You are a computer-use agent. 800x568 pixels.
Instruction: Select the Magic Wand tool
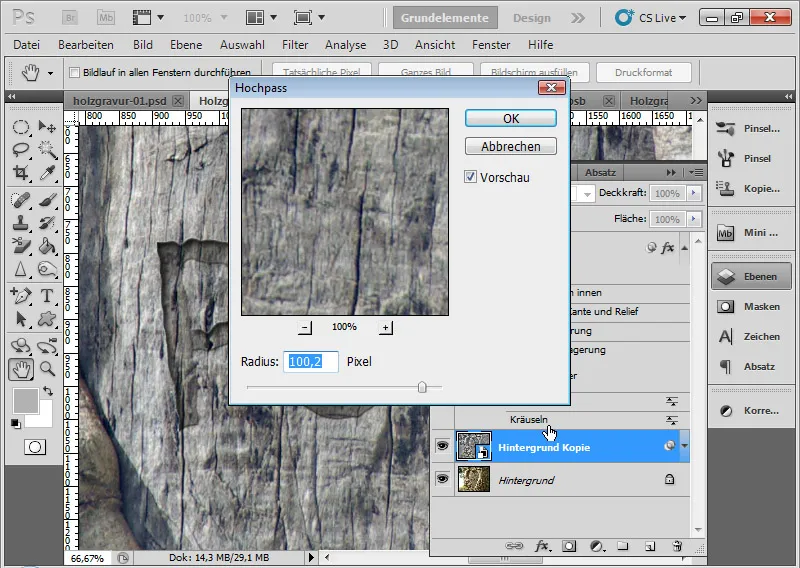tap(47, 150)
